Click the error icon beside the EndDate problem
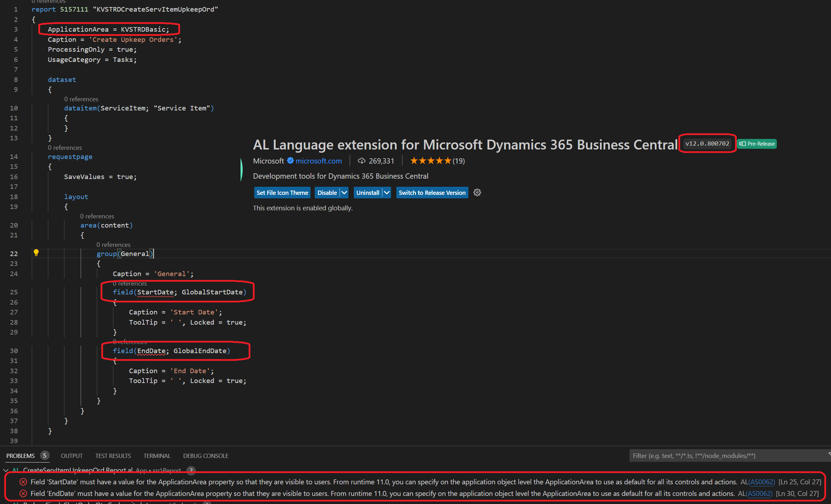831x504 pixels. (x=23, y=493)
